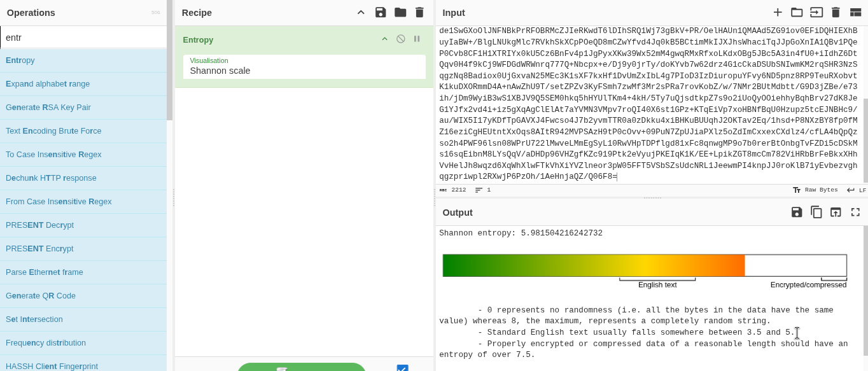Open a folder as input
Screen dimensions: 868x371
click(x=797, y=12)
